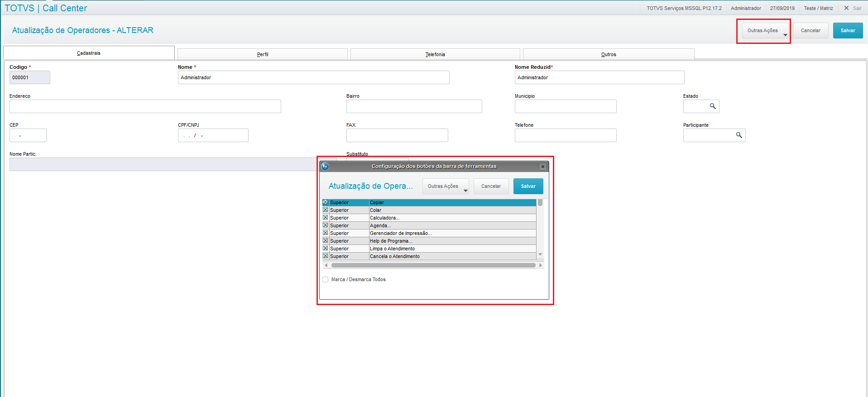
Task: Uncheck the Cancela o Atendimento checkbox
Action: point(325,256)
